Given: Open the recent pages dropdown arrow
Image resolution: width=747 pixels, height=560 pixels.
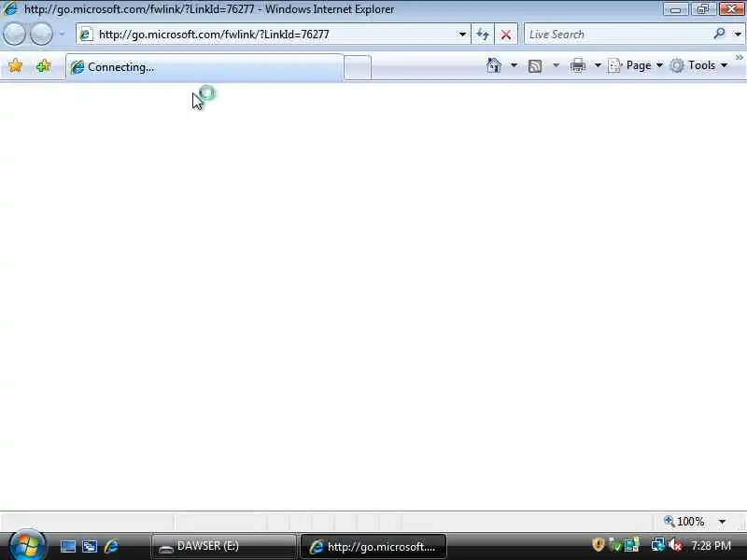Looking at the screenshot, I should point(62,35).
